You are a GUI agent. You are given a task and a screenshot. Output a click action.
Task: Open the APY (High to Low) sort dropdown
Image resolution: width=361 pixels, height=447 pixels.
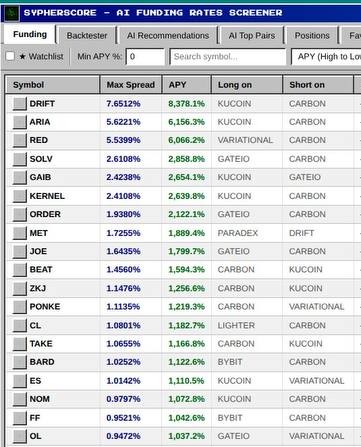point(326,57)
